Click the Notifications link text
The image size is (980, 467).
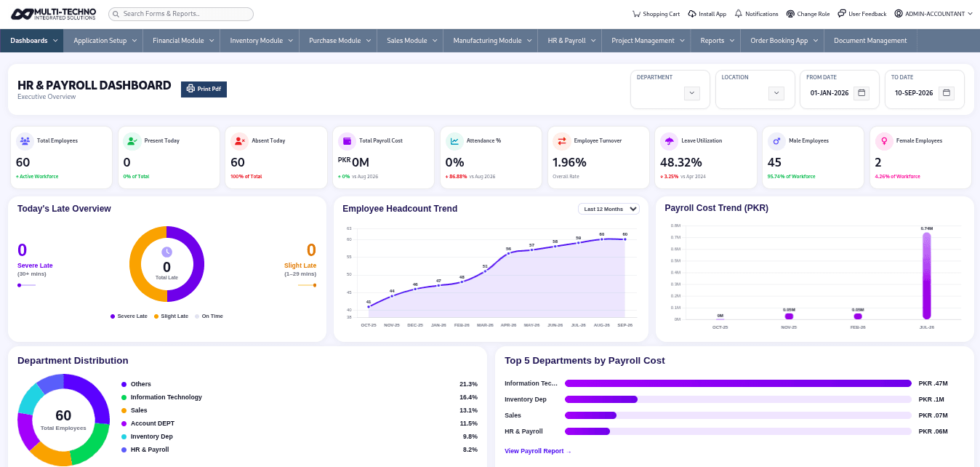[761, 14]
